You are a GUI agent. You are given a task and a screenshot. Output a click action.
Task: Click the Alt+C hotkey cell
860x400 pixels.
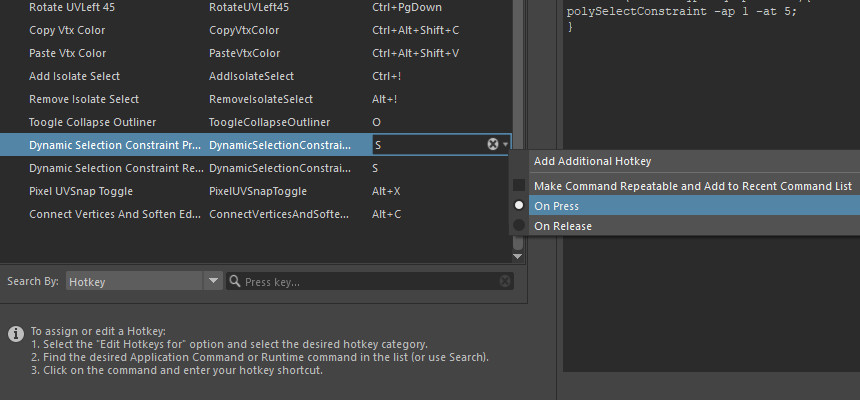[x=386, y=214]
